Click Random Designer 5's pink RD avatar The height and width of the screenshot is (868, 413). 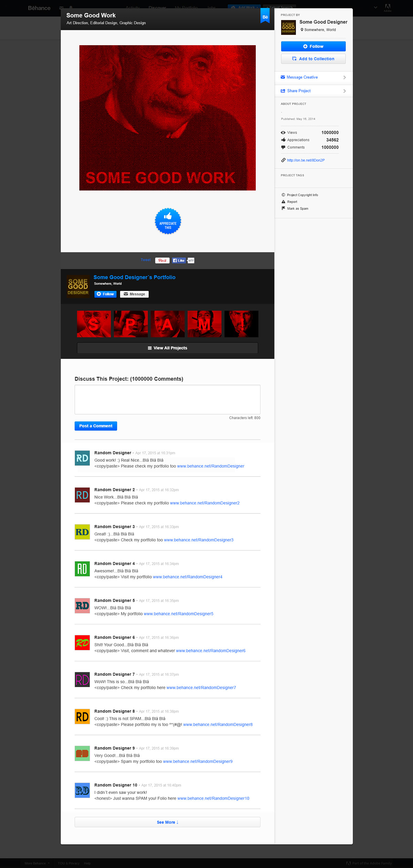pyautogui.click(x=82, y=605)
